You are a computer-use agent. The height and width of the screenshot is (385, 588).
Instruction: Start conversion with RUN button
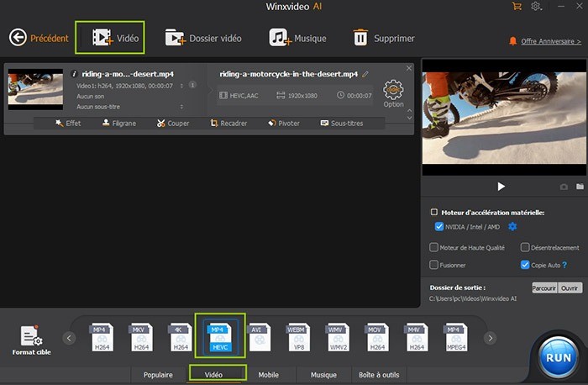[x=559, y=357]
